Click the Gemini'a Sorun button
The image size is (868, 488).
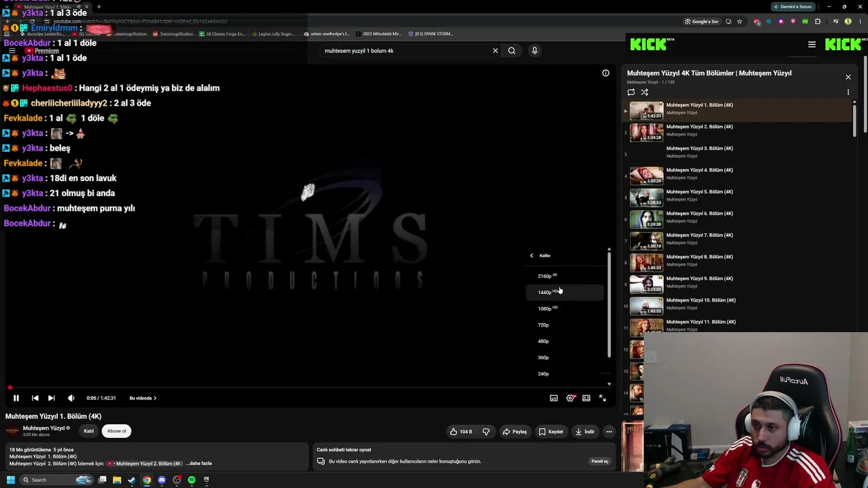tap(792, 7)
